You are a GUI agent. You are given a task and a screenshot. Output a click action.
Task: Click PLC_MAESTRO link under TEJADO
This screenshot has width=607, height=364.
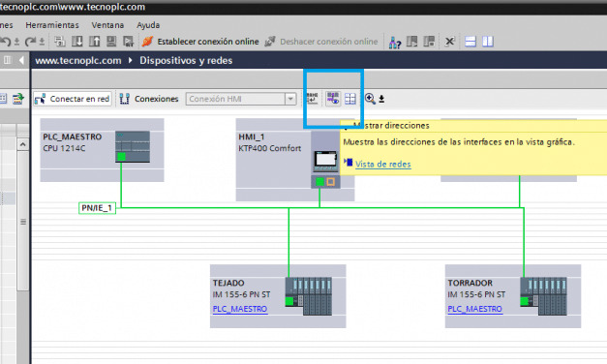click(x=240, y=309)
